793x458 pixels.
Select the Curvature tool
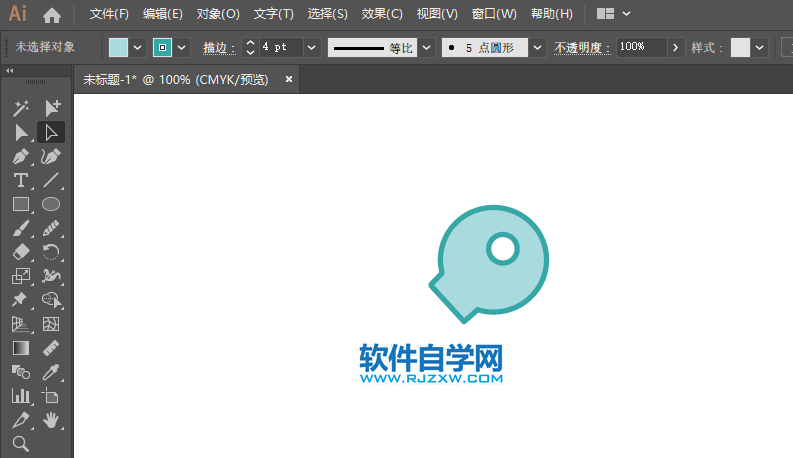[x=51, y=157]
